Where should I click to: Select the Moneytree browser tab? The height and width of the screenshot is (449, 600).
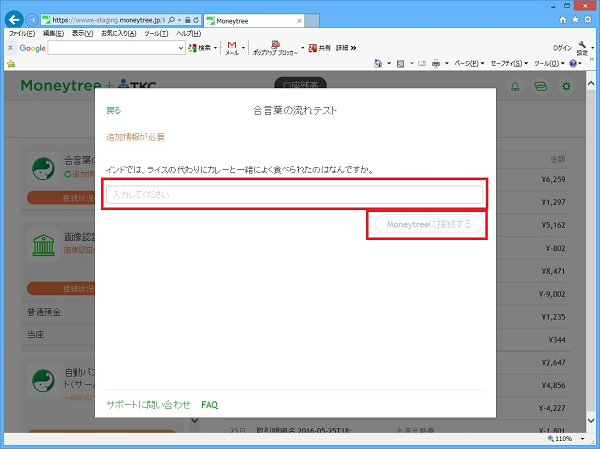[254, 21]
